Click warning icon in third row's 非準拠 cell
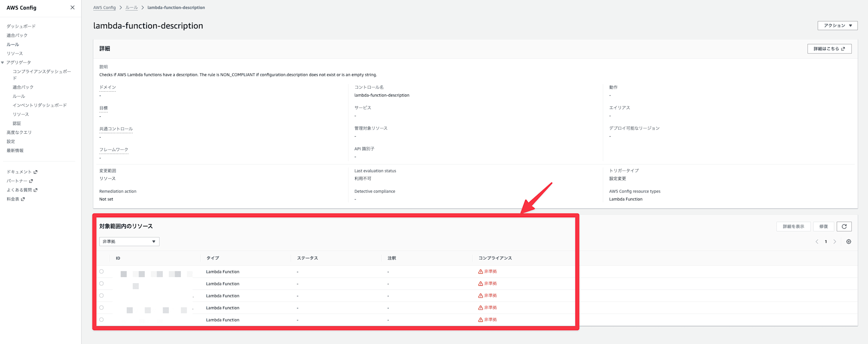Image resolution: width=868 pixels, height=344 pixels. [480, 296]
